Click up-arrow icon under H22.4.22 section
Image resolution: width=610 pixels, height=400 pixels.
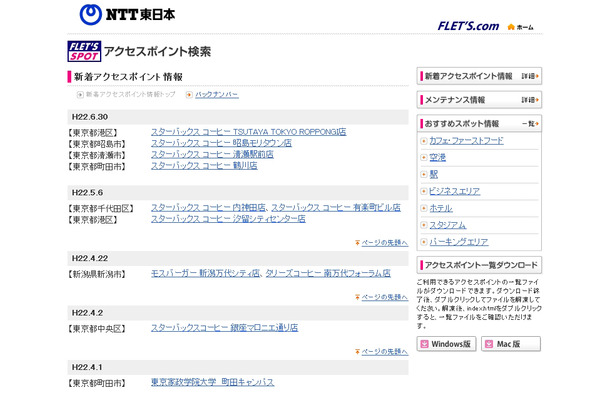[357, 297]
